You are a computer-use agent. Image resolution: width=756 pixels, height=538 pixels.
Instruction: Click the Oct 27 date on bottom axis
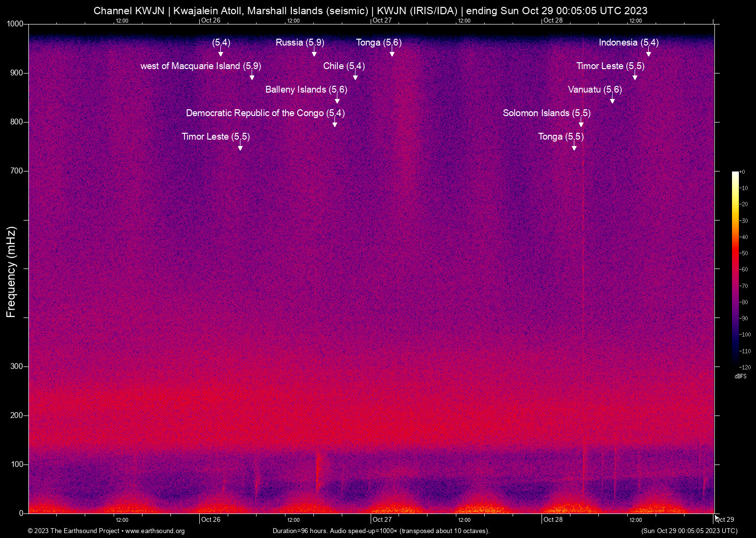tap(382, 519)
